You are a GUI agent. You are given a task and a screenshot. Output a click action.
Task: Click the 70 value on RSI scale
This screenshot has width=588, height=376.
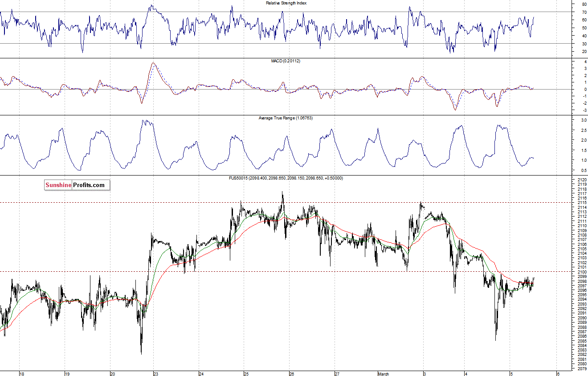pyautogui.click(x=584, y=12)
